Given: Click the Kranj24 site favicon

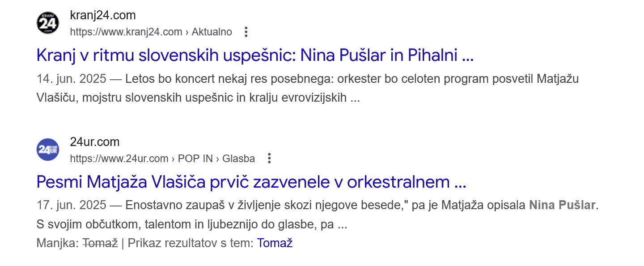Looking at the screenshot, I should [47, 23].
